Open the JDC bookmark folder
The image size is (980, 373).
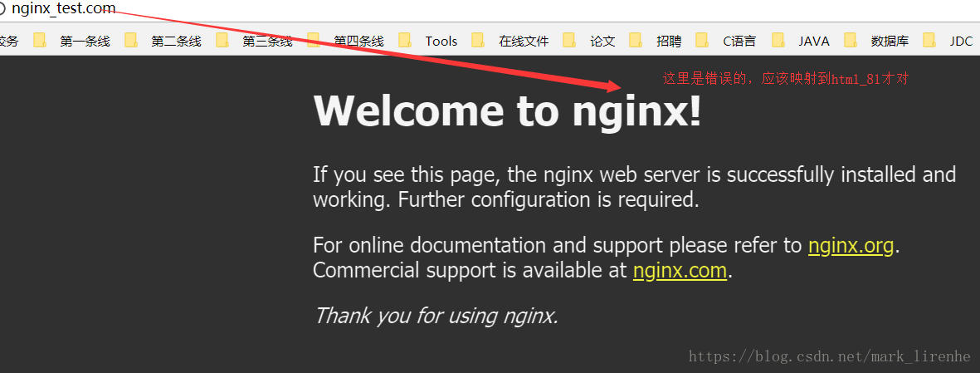pos(948,42)
